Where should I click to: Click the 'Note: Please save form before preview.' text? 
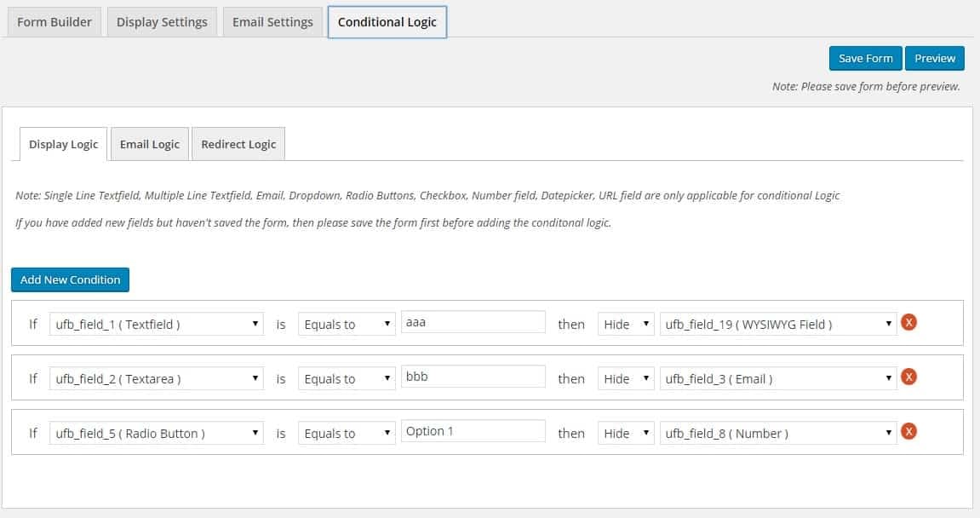866,86
